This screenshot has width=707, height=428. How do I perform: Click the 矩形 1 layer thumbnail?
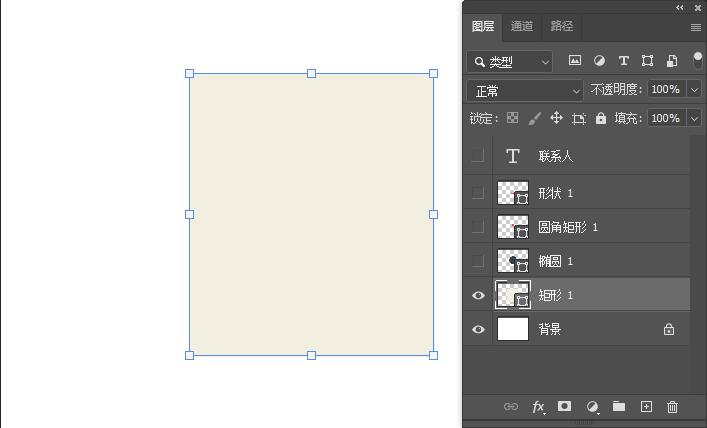(x=513, y=295)
